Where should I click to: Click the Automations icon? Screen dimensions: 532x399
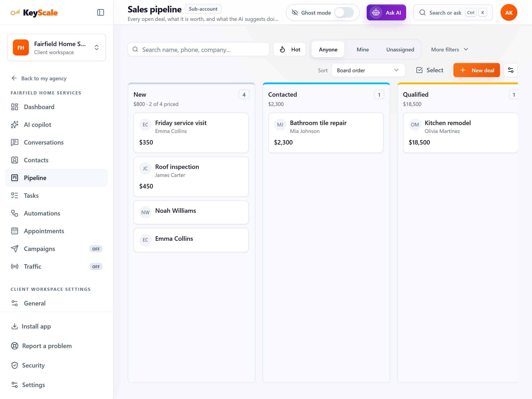coord(15,213)
